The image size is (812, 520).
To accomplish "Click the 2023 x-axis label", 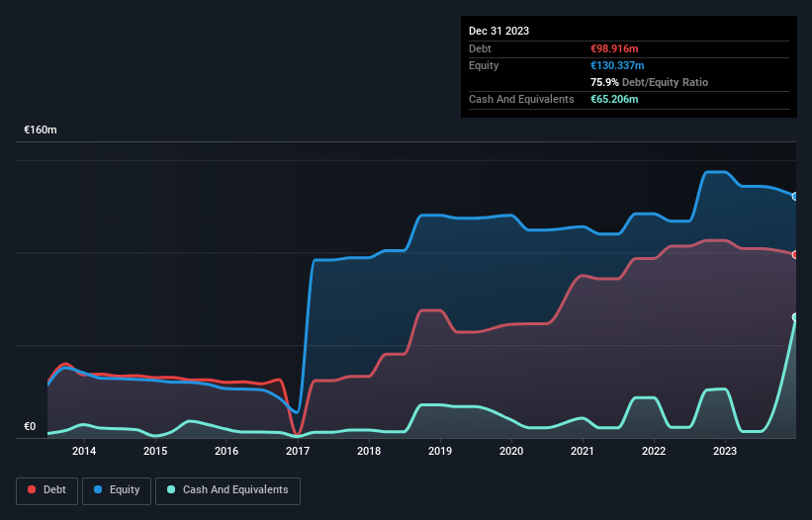I will pos(725,451).
